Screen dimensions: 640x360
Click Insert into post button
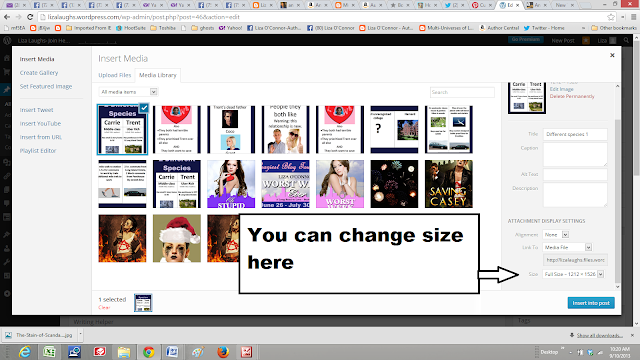(591, 303)
